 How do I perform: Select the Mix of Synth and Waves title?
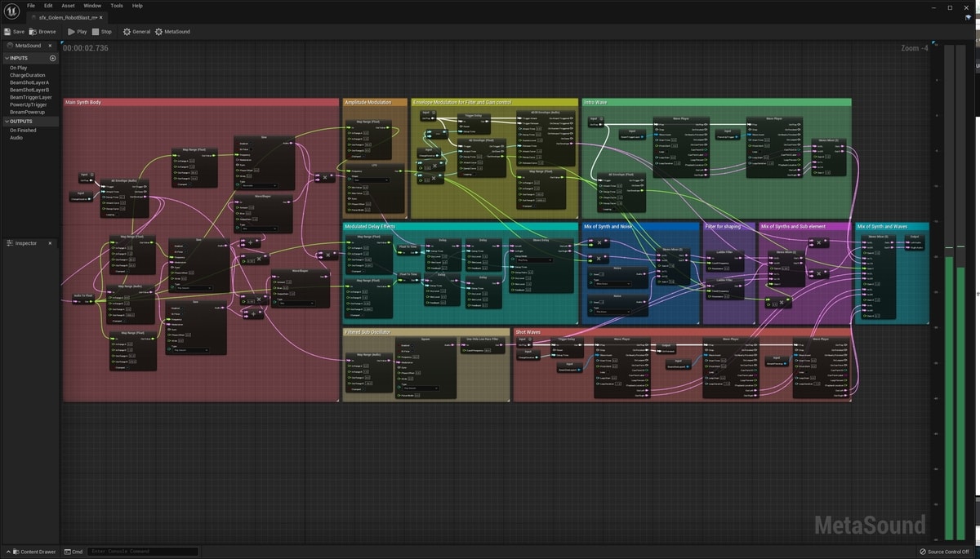881,226
